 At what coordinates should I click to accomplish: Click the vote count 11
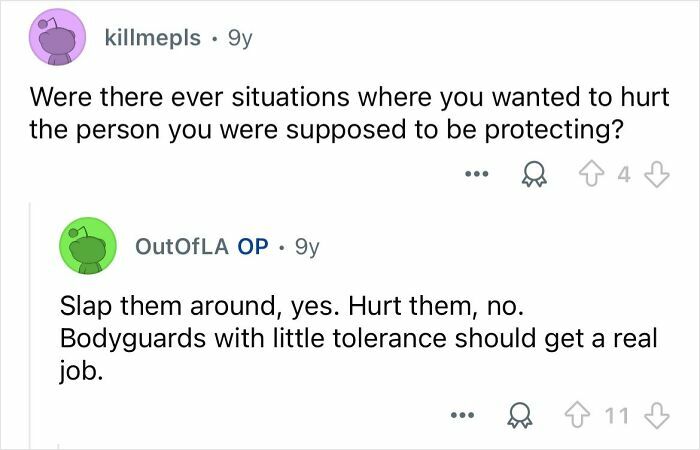pos(617,416)
